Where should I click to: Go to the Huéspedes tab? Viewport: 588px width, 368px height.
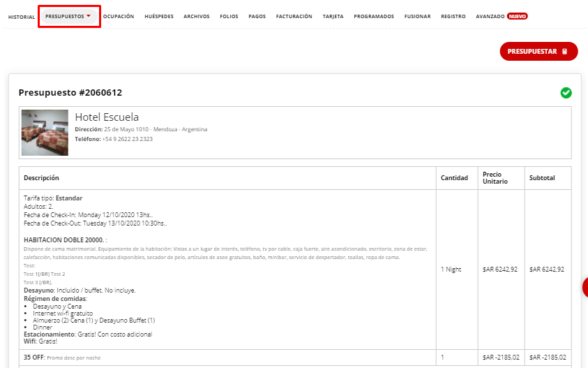pos(160,16)
